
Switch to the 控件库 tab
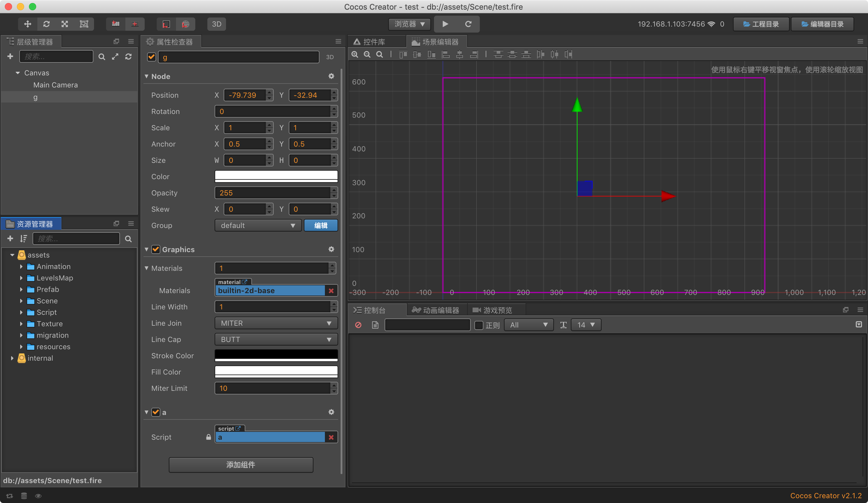(x=374, y=42)
